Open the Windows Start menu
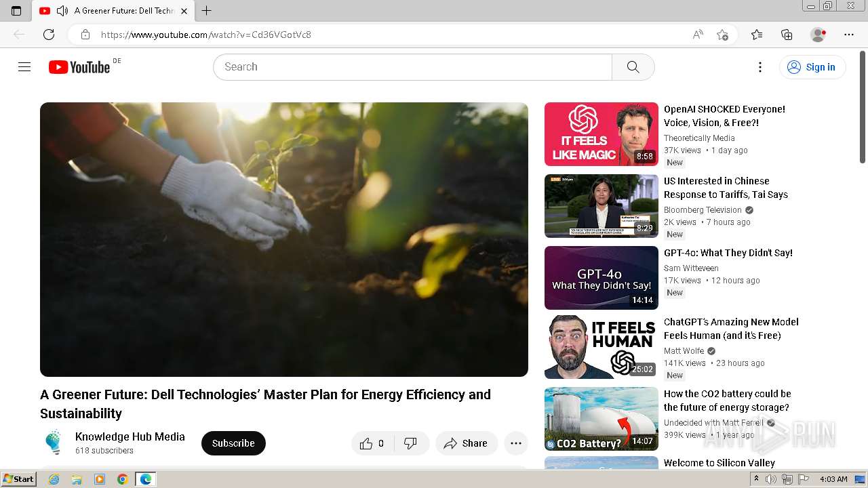 click(18, 479)
